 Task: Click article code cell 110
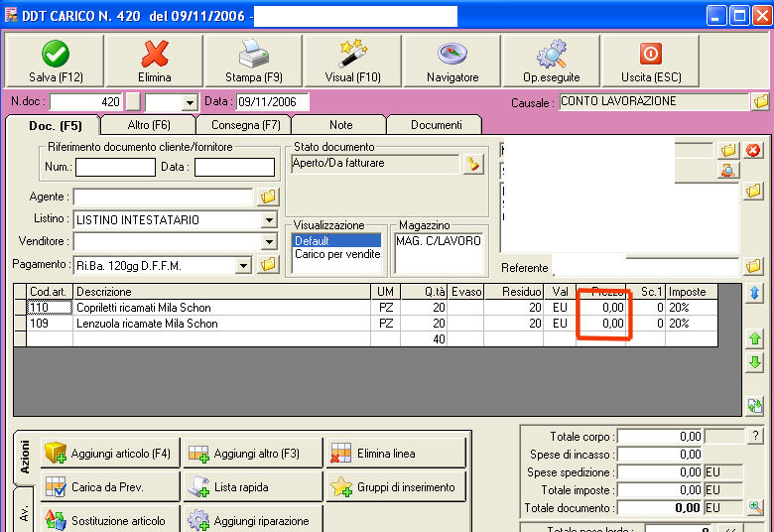[50, 308]
